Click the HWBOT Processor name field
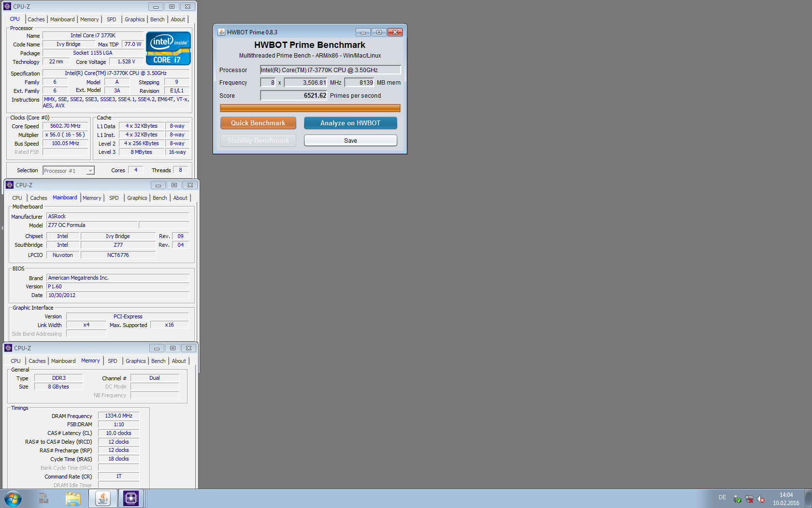812x508 pixels. (331, 70)
